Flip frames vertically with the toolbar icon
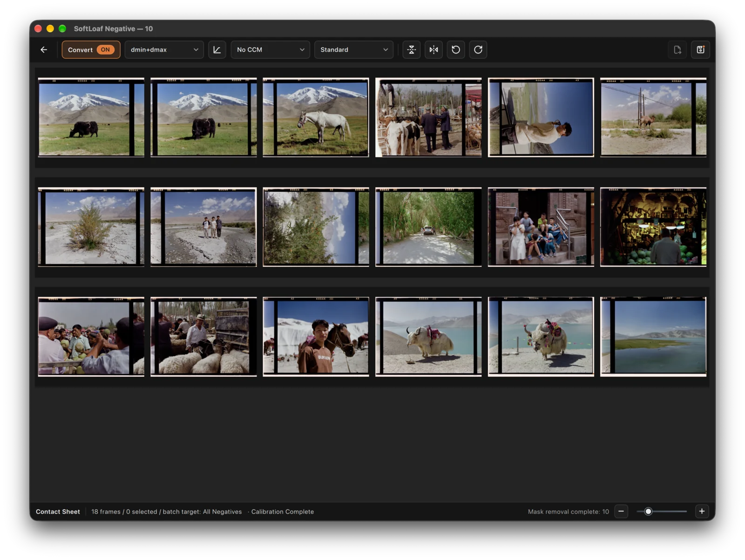This screenshot has height=560, width=745. point(412,50)
